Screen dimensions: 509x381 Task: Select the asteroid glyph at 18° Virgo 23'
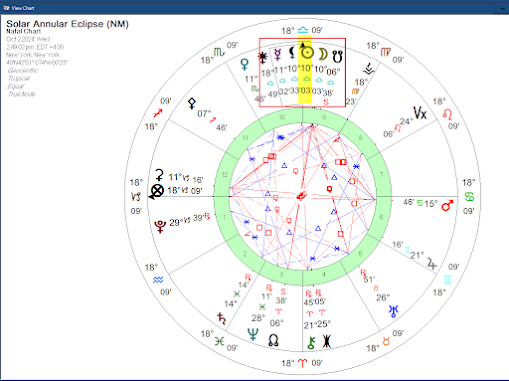(369, 68)
